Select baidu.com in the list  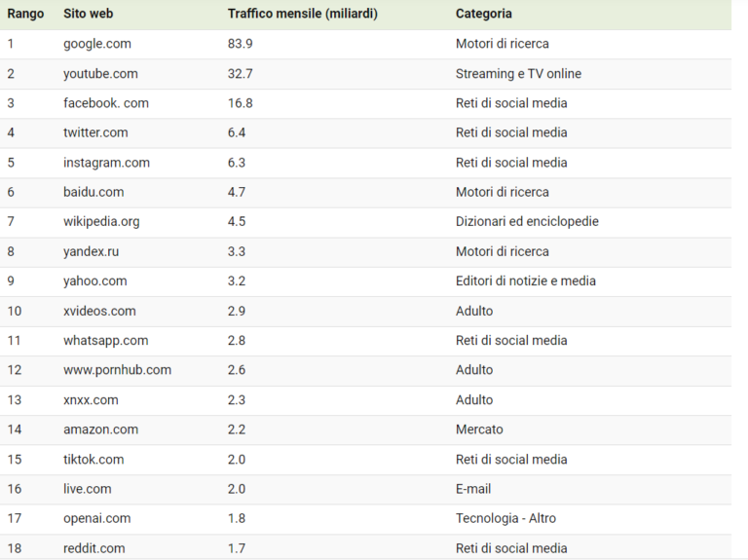(93, 192)
